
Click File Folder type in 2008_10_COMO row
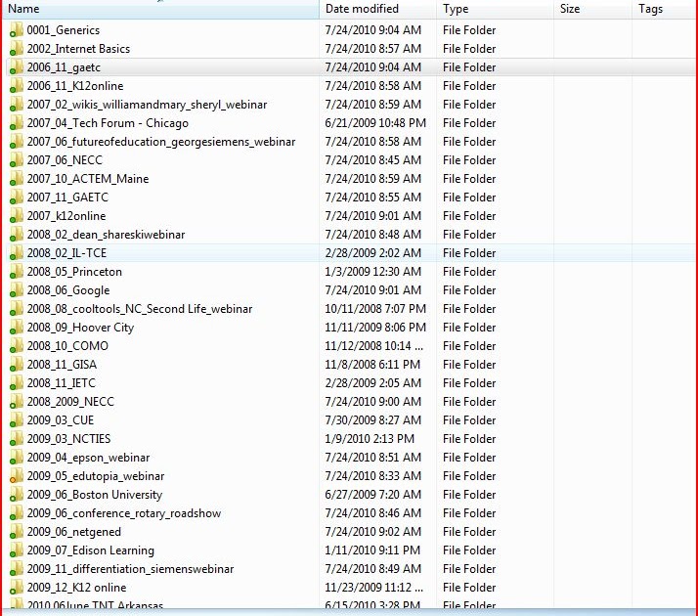click(469, 346)
